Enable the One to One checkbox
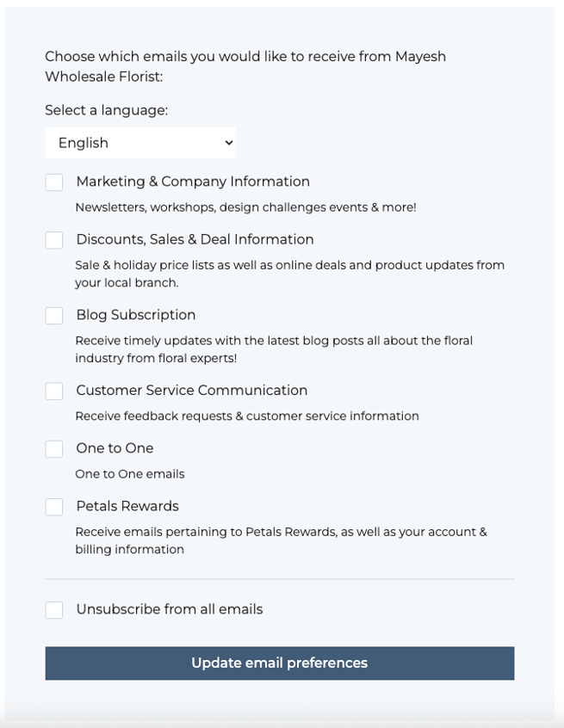Viewport: 564px width, 728px height. 54,448
